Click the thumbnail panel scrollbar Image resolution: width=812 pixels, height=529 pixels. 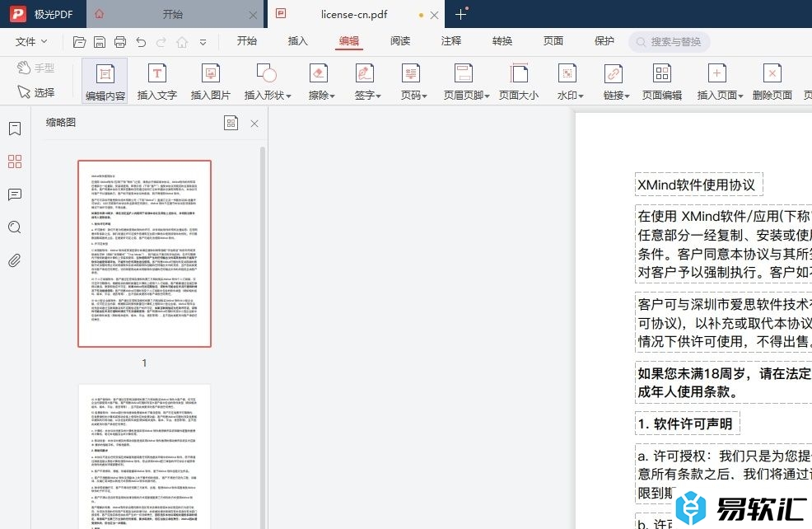pyautogui.click(x=263, y=337)
